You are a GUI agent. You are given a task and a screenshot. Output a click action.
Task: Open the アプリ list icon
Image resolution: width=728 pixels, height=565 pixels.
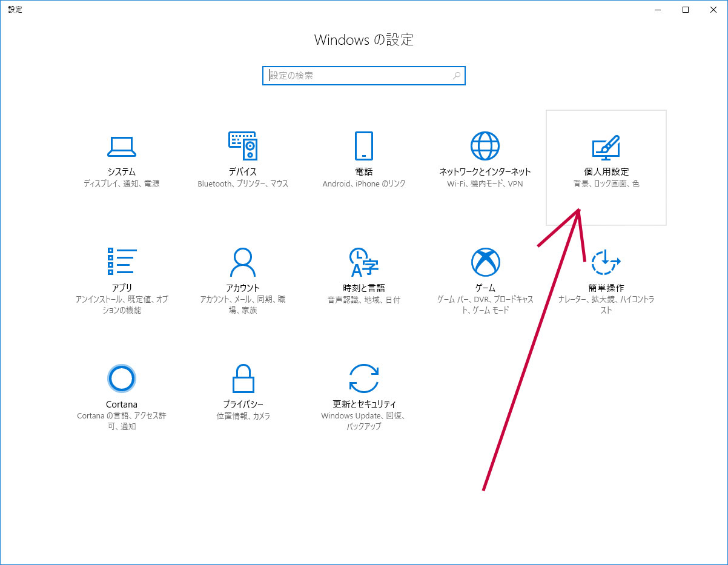pyautogui.click(x=122, y=262)
